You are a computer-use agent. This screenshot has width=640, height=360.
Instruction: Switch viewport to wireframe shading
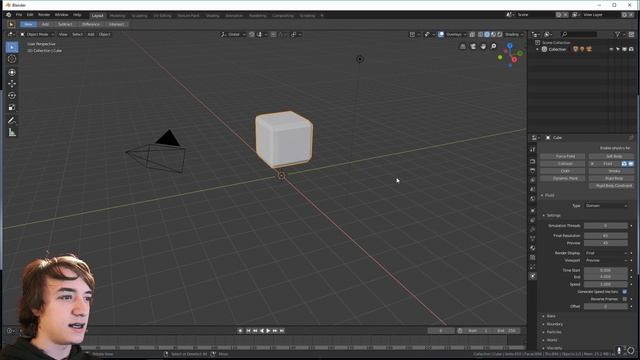pyautogui.click(x=481, y=34)
